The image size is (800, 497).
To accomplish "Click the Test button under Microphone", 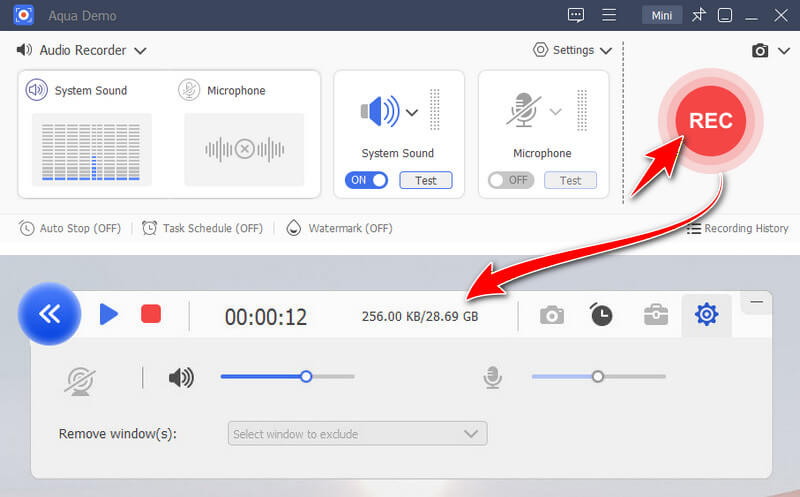I will click(x=570, y=180).
